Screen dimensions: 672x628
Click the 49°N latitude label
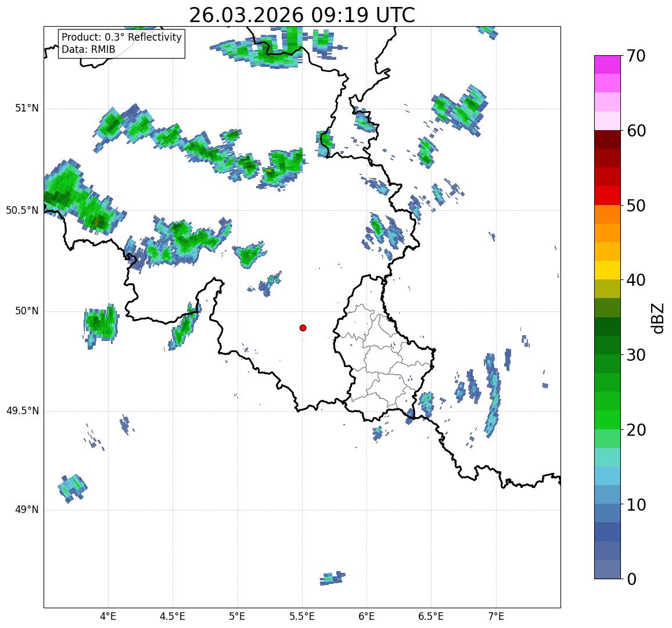click(27, 510)
